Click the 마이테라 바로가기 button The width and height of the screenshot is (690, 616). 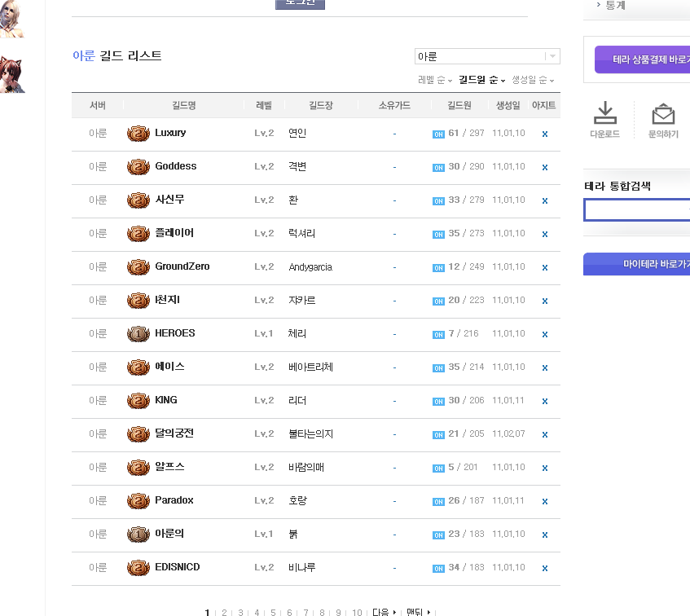(642, 264)
